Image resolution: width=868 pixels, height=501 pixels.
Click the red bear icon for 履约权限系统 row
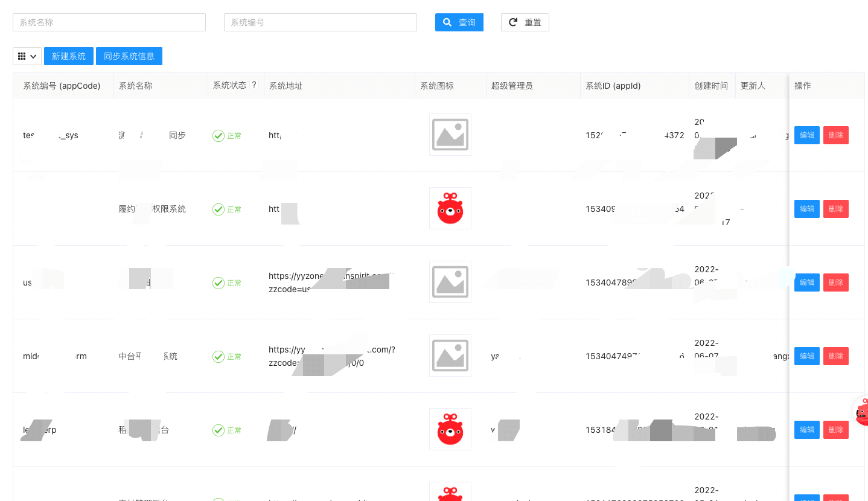[x=450, y=208]
